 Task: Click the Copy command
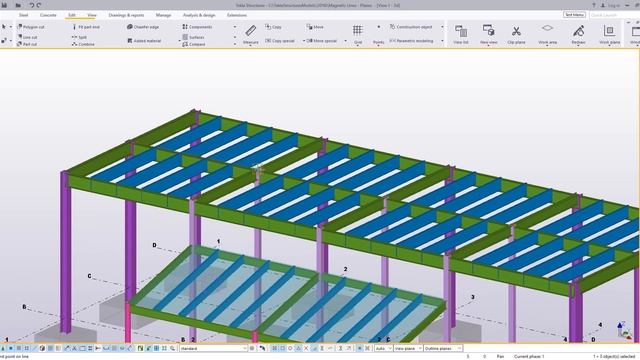pos(273,27)
